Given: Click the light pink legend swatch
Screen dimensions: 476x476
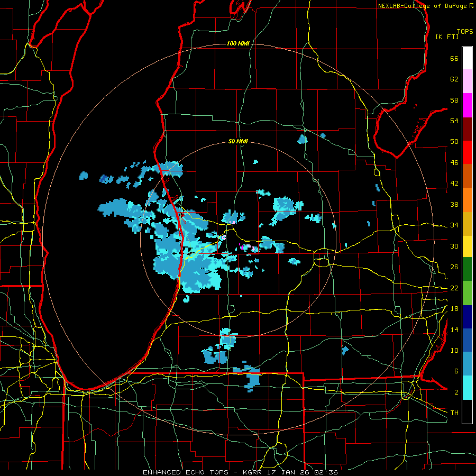Looking at the screenshot, I should pyautogui.click(x=467, y=81).
